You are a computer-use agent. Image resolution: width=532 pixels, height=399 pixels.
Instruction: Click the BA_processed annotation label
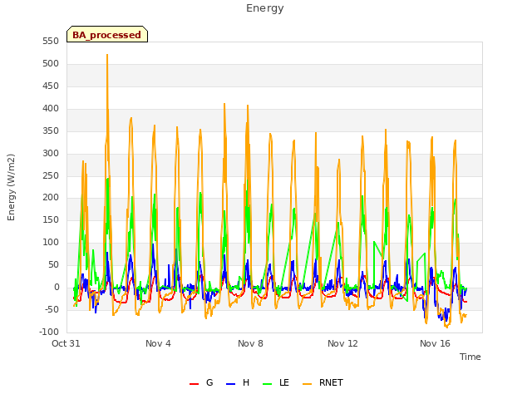coord(107,35)
